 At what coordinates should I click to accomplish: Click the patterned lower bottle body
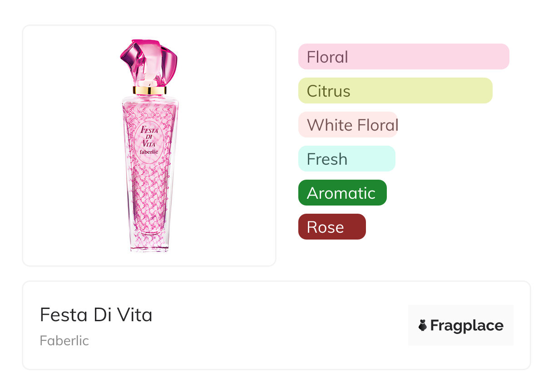pos(150,200)
